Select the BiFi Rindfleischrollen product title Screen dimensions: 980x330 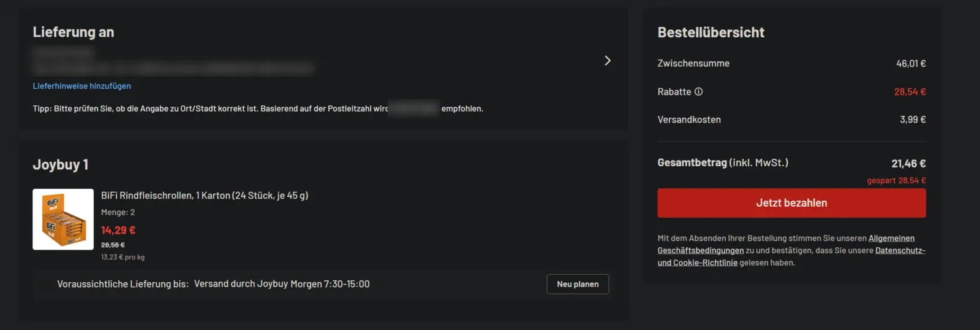205,195
